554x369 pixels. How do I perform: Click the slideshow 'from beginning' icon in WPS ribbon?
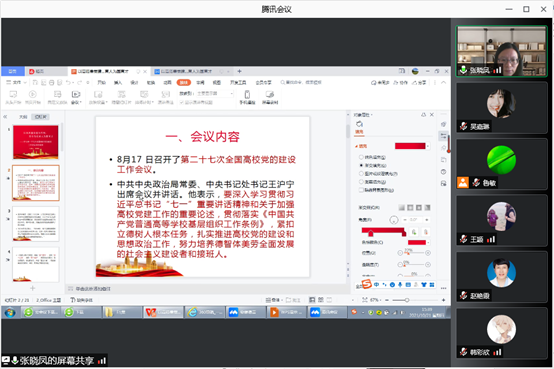(x=13, y=94)
